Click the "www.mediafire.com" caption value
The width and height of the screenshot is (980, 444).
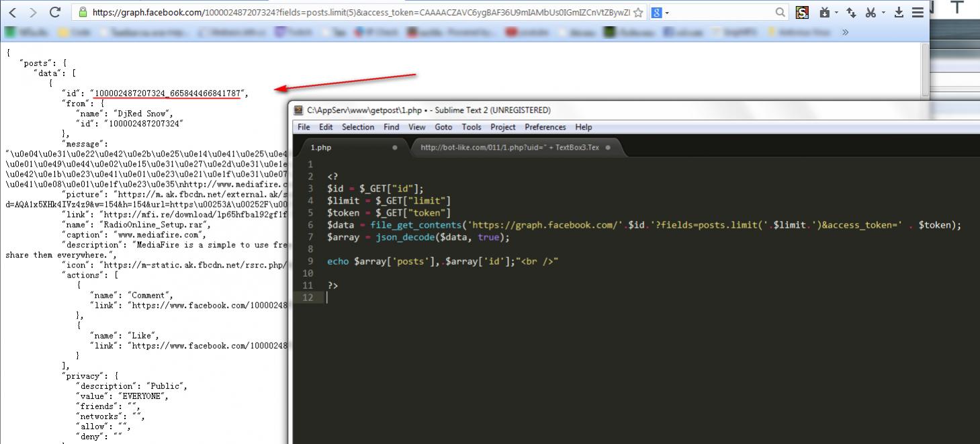160,234
